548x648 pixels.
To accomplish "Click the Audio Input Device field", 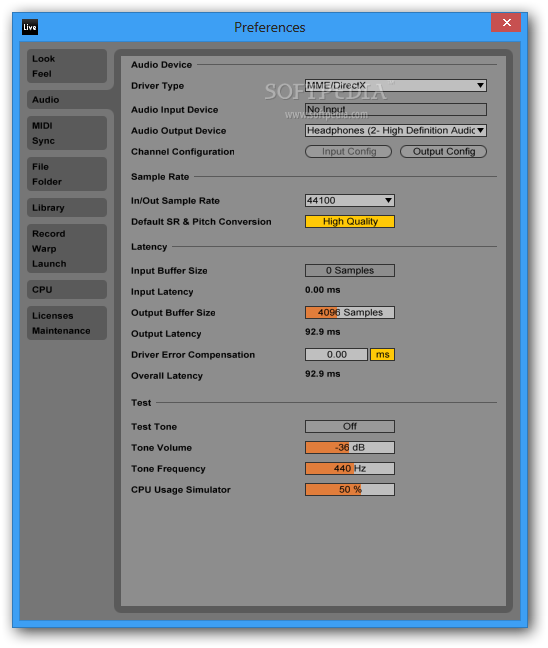I will click(x=396, y=110).
